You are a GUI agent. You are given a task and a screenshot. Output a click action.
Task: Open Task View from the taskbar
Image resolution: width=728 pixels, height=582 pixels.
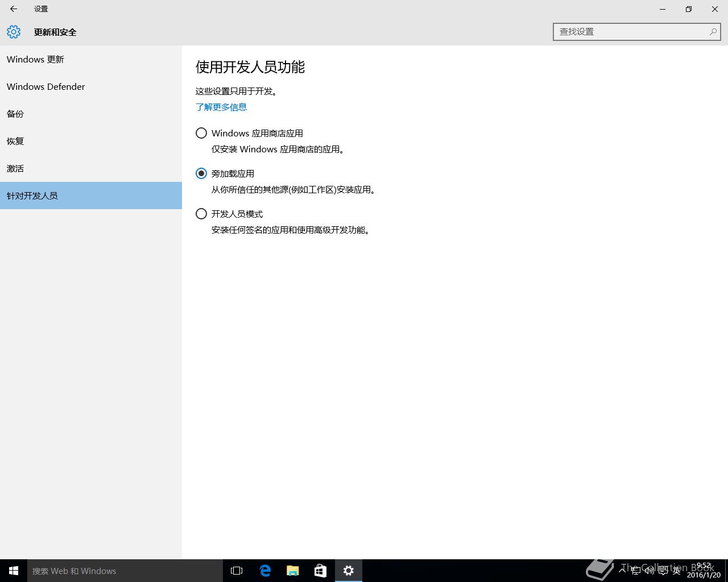coord(237,571)
